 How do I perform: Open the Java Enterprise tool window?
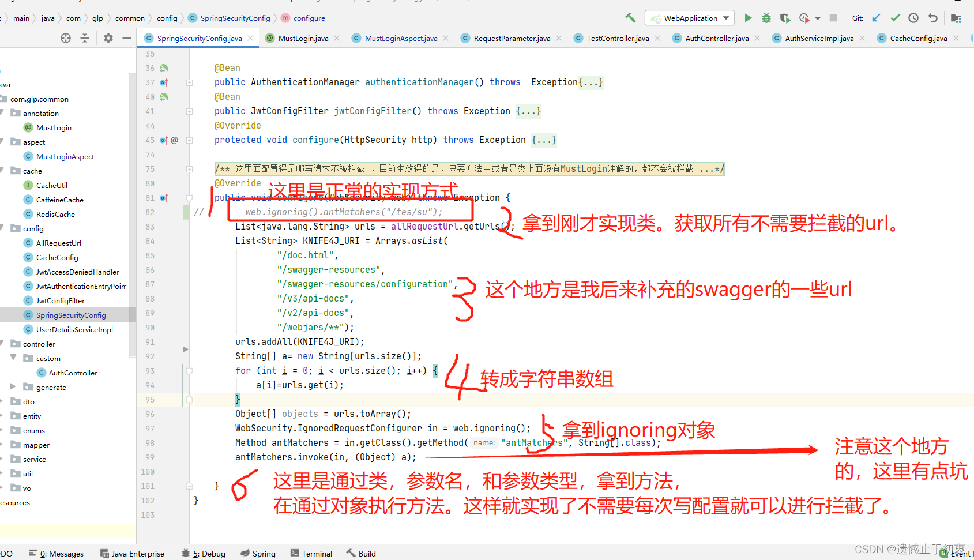click(x=132, y=553)
